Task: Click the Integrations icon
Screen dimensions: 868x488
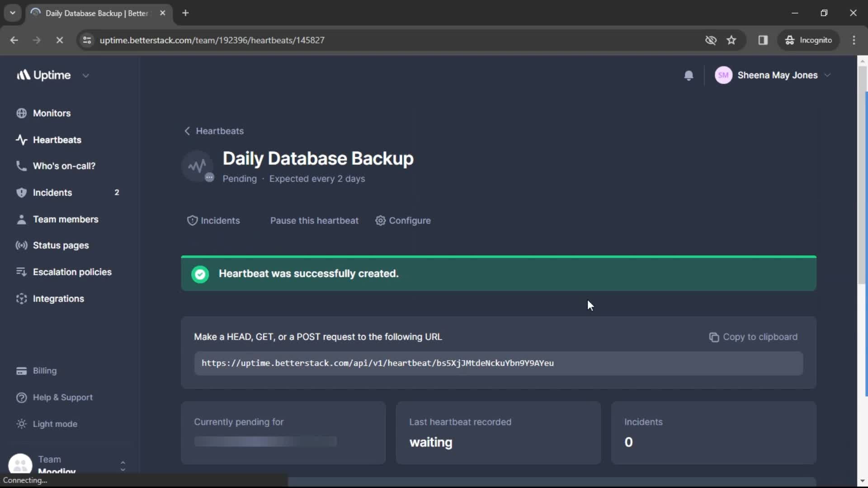Action: (21, 299)
